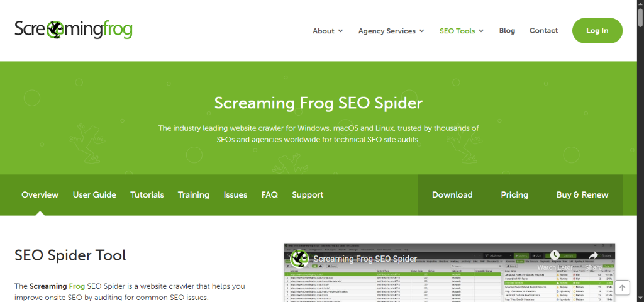Click the Download link
This screenshot has width=644, height=302.
[x=452, y=195]
